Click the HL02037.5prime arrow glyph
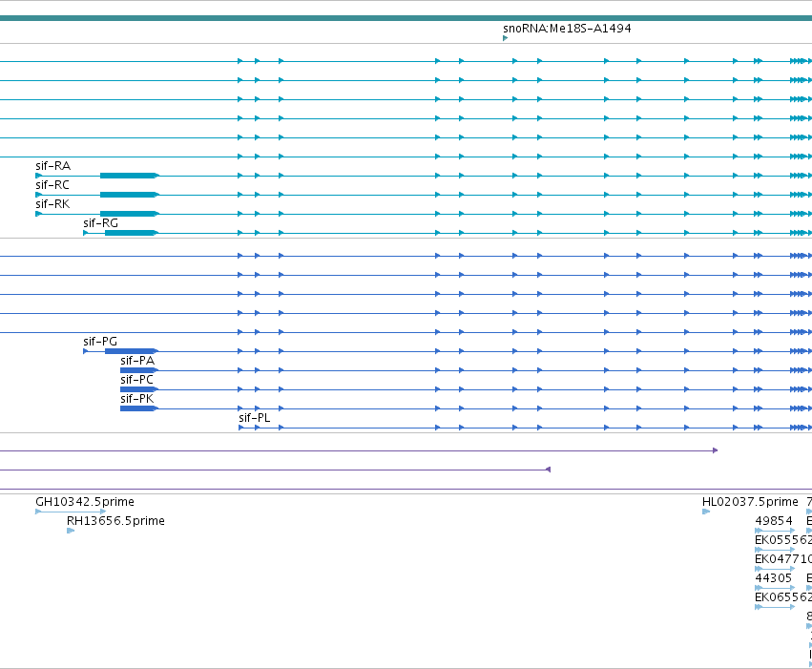This screenshot has width=812, height=669. tap(706, 512)
